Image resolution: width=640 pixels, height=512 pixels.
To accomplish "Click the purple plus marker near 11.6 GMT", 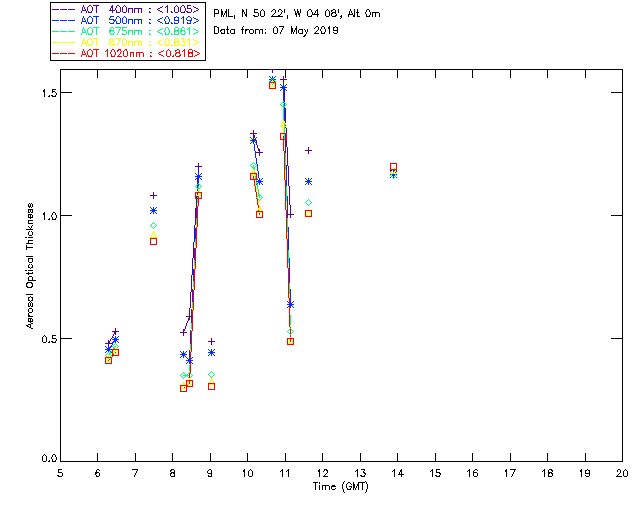I will (309, 151).
